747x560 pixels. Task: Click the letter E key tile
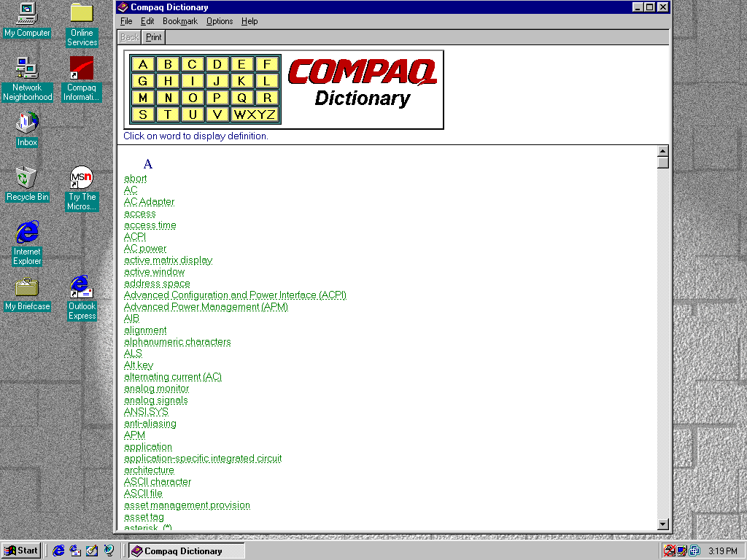[x=242, y=64]
